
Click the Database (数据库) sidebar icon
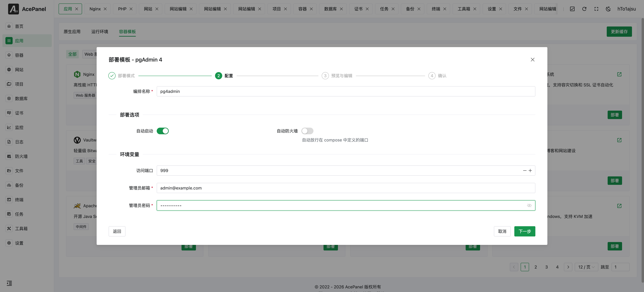[9, 98]
